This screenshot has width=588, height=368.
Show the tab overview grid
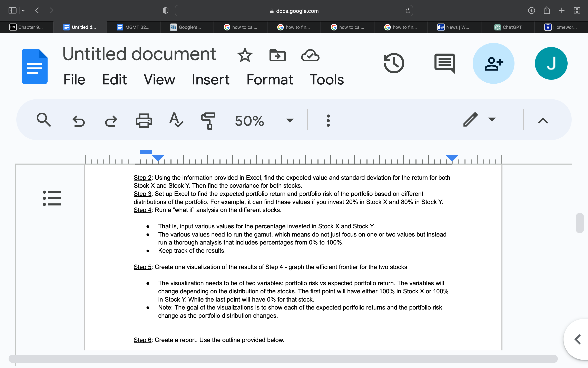pos(577,10)
